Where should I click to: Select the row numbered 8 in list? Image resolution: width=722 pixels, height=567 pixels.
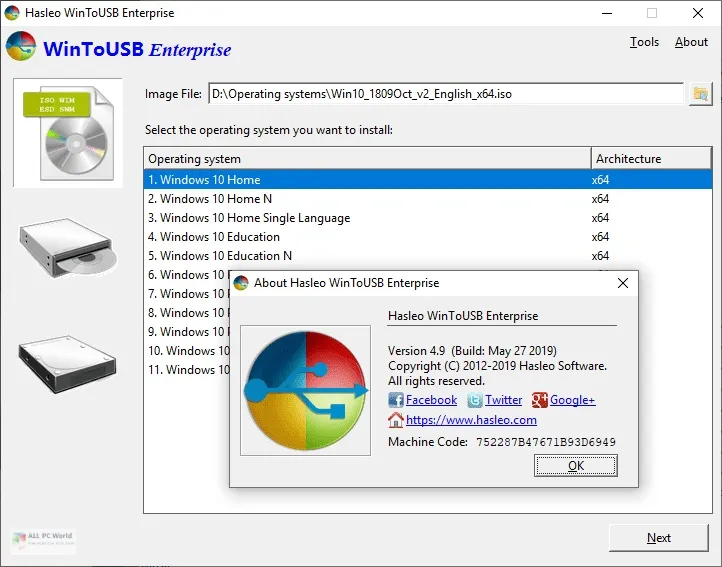[187, 313]
